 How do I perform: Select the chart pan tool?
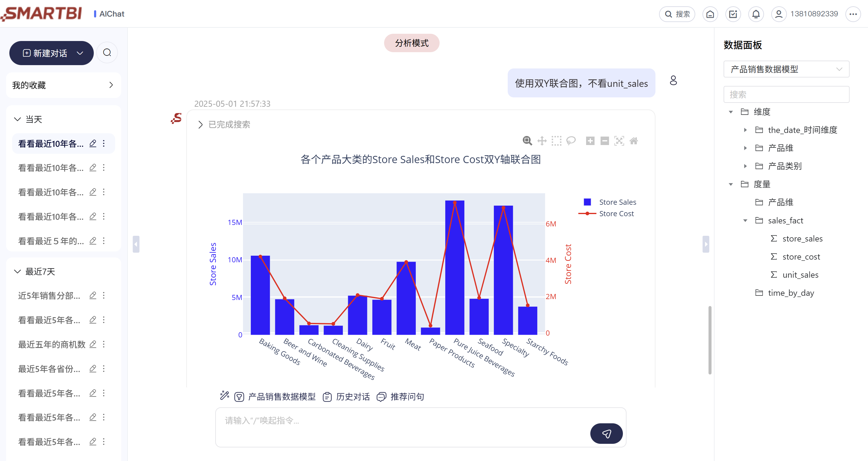[x=542, y=141]
